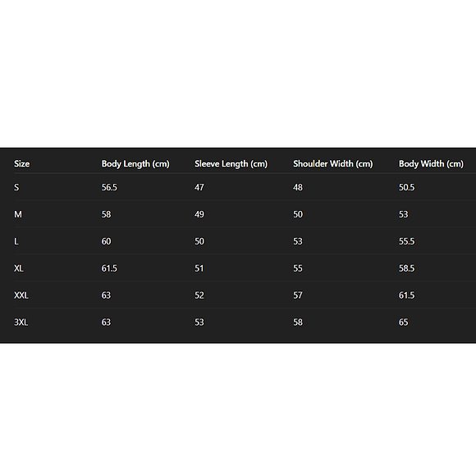The image size is (476, 476).
Task: Click sleeve length value 47
Action: 199,187
